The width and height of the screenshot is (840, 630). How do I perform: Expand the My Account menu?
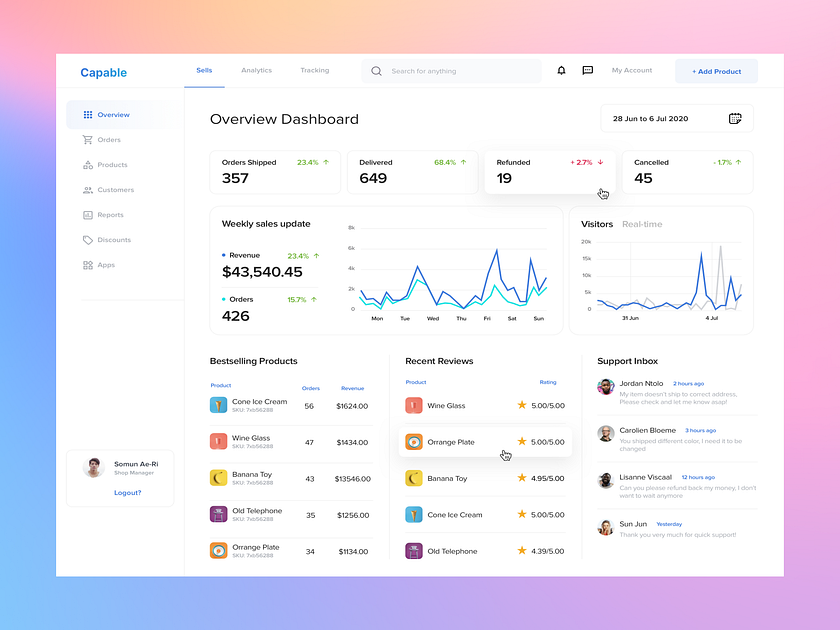[631, 70]
